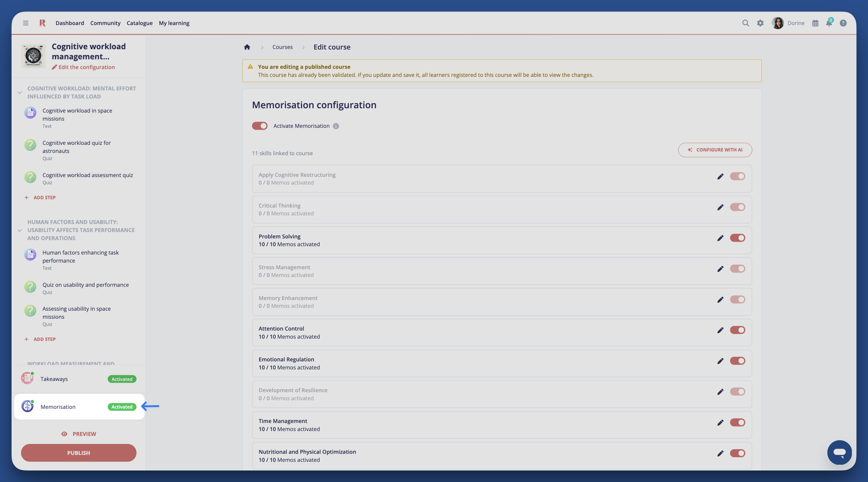This screenshot has width=868, height=482.
Task: Open My learning menu item
Action: [174, 23]
